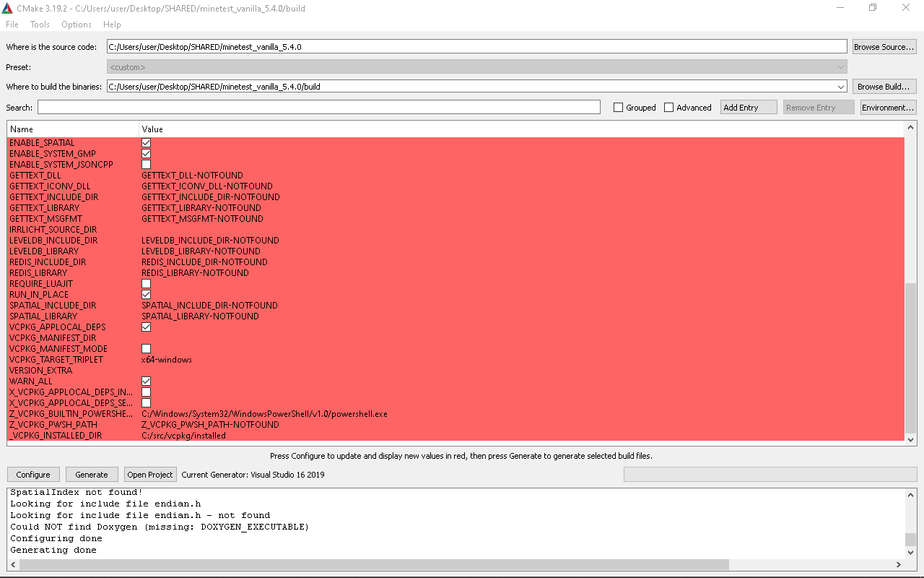Click the Configure button
The width and height of the screenshot is (924, 578).
coord(33,475)
